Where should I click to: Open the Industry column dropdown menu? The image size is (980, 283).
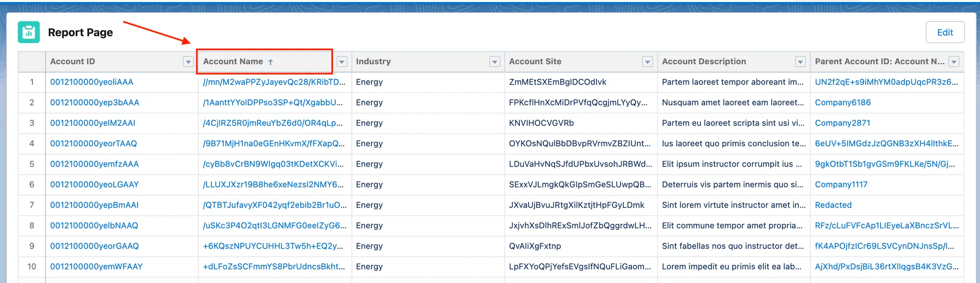(x=495, y=62)
